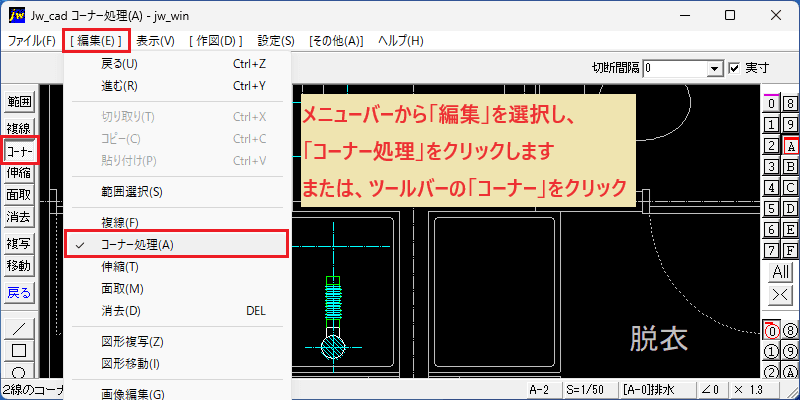Click the コーナー toolbar button
This screenshot has height=400, width=800.
(19, 151)
